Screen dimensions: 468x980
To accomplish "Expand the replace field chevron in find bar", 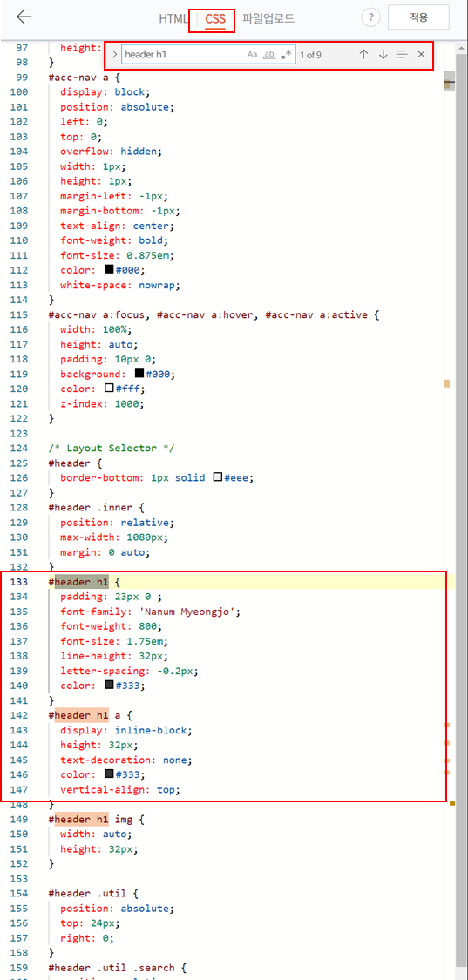I will point(114,54).
